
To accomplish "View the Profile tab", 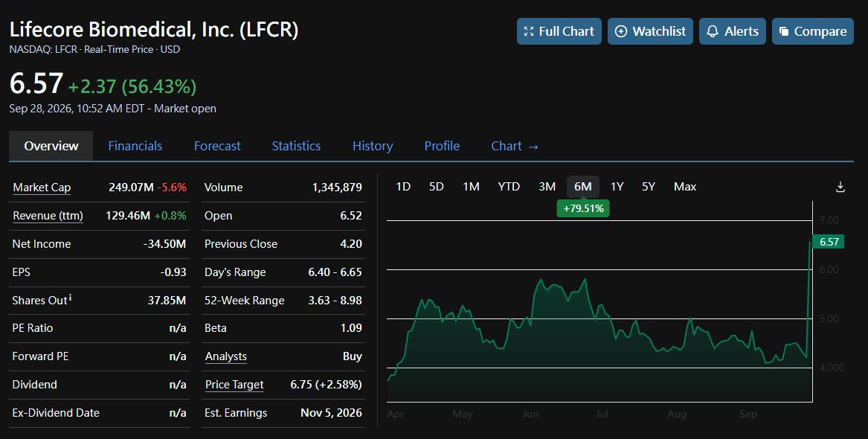I will point(442,146).
